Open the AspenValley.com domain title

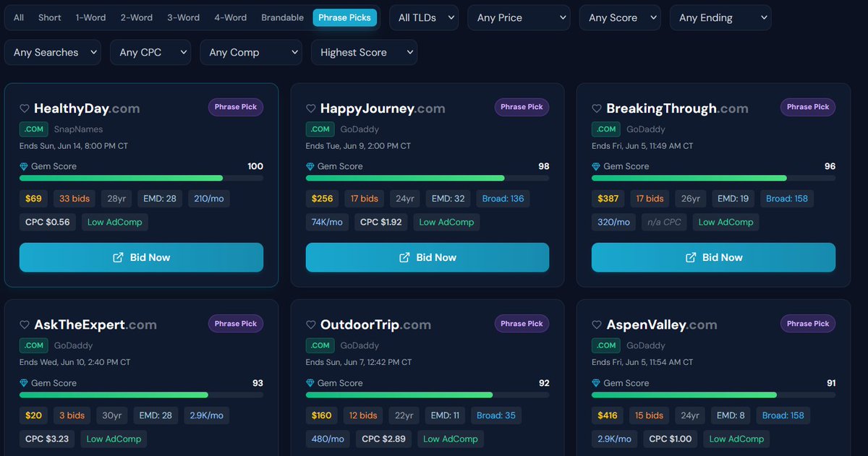[662, 325]
